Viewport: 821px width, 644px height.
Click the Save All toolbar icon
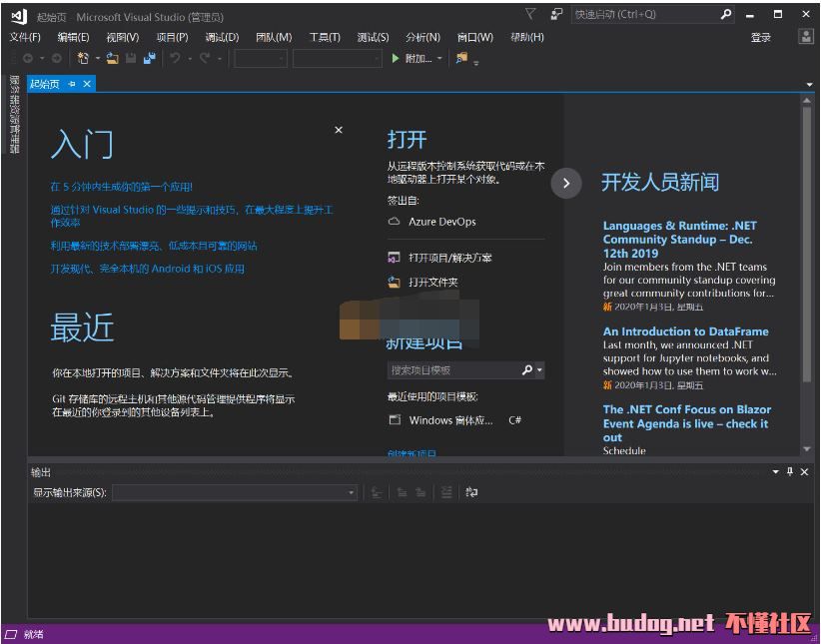[150, 58]
